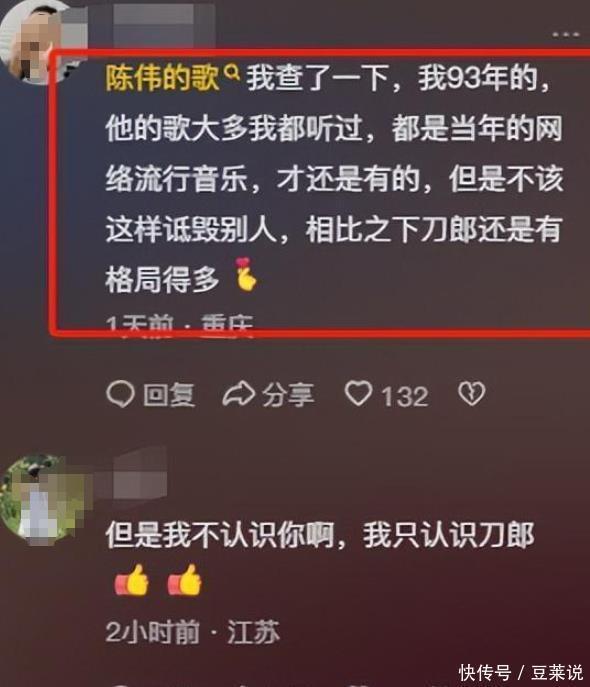Click the 分享 share label

pyautogui.click(x=288, y=395)
